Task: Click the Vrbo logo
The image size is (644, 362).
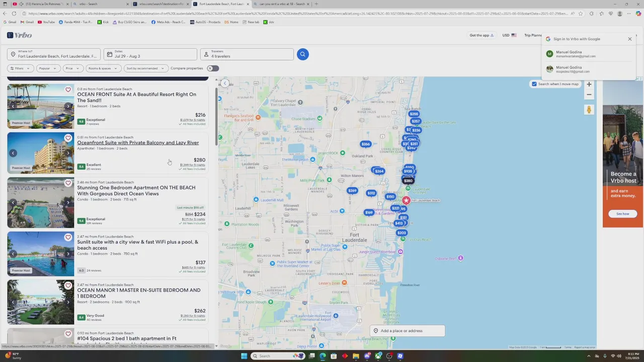Action: pyautogui.click(x=20, y=35)
